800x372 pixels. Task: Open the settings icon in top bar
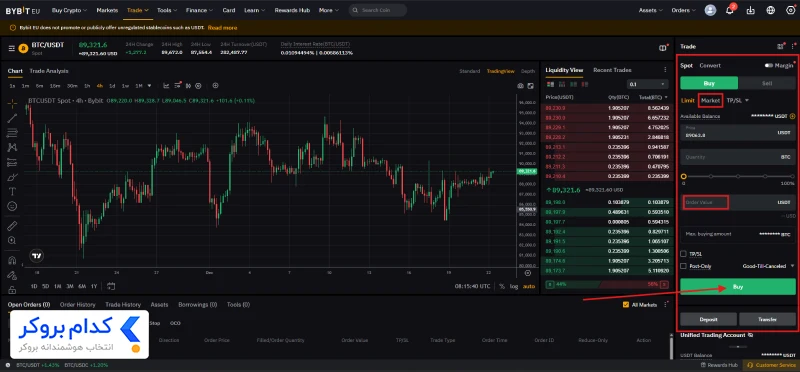[x=791, y=10]
